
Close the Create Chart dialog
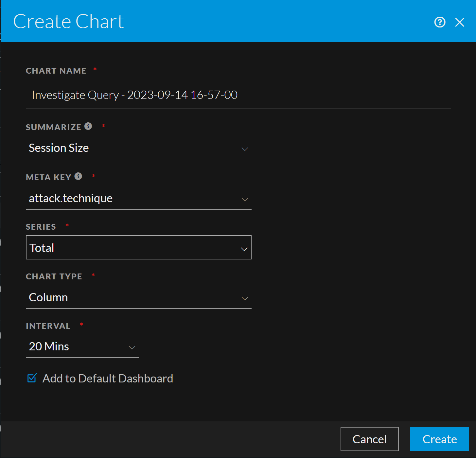coord(460,22)
